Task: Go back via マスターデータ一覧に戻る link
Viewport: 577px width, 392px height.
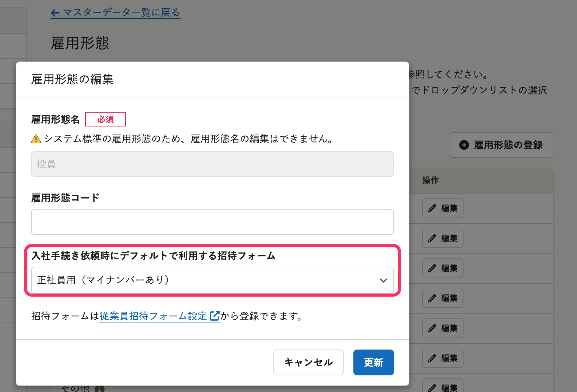Action: (x=121, y=13)
